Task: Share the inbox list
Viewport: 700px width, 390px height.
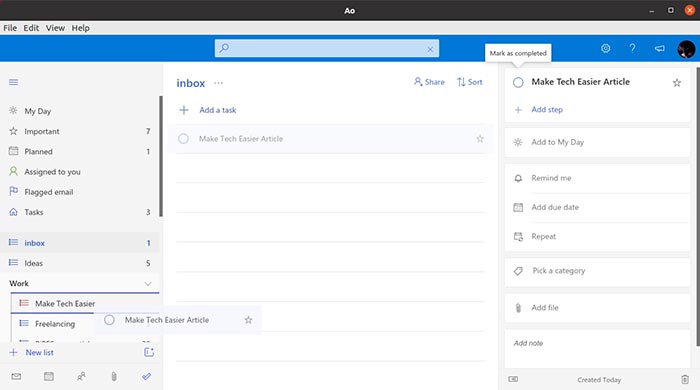Action: click(x=429, y=82)
